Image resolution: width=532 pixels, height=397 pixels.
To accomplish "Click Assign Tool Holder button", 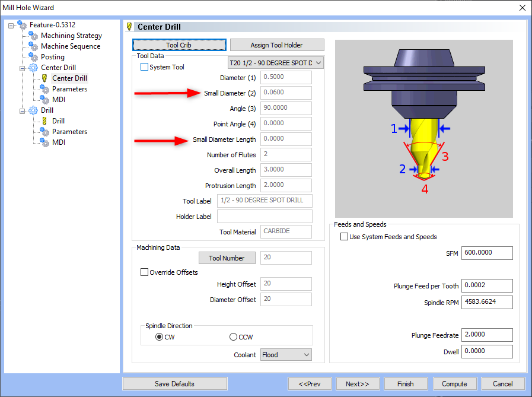I will click(277, 45).
